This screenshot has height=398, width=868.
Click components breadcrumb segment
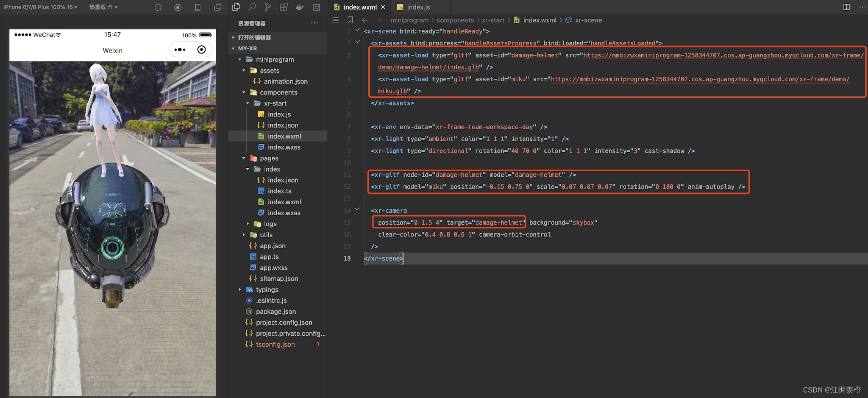coord(455,20)
